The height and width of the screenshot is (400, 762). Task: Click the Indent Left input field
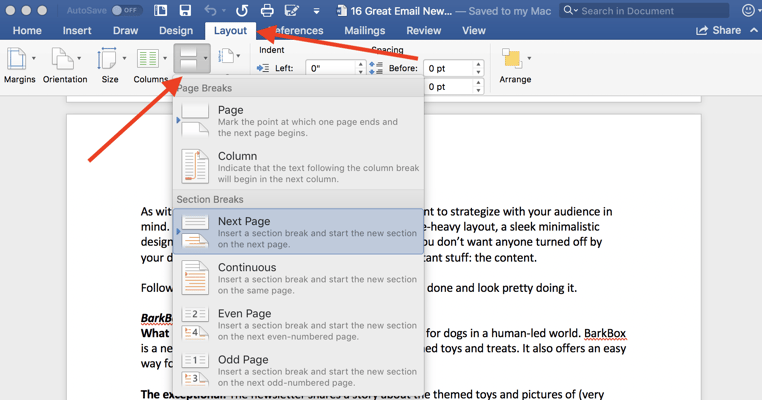(x=332, y=68)
